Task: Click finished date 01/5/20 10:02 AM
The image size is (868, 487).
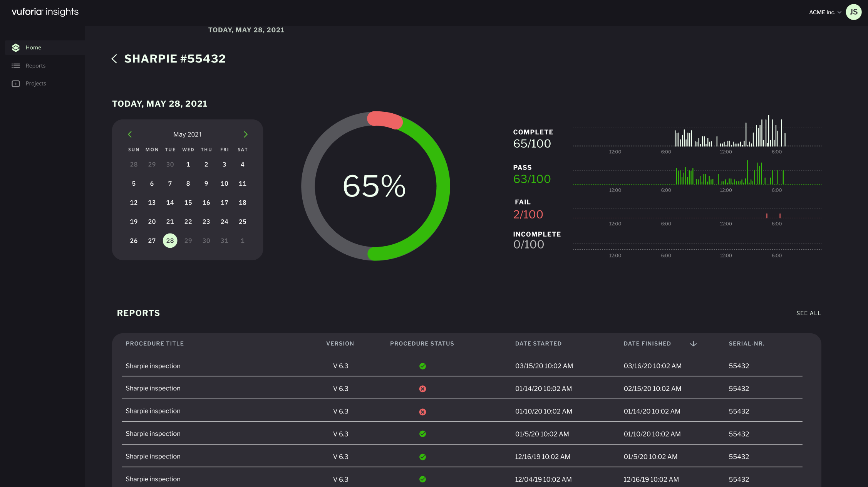Action: (x=650, y=457)
